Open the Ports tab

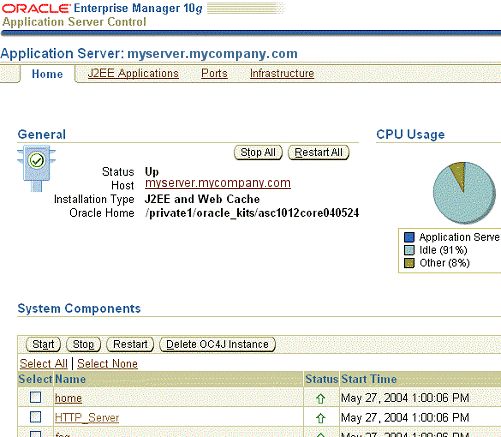(x=214, y=73)
